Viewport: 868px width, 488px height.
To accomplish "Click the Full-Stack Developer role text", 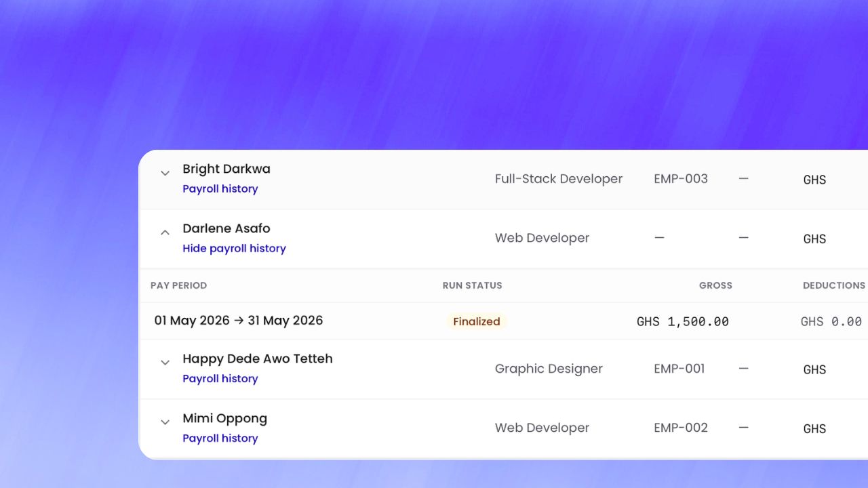I will coord(559,179).
